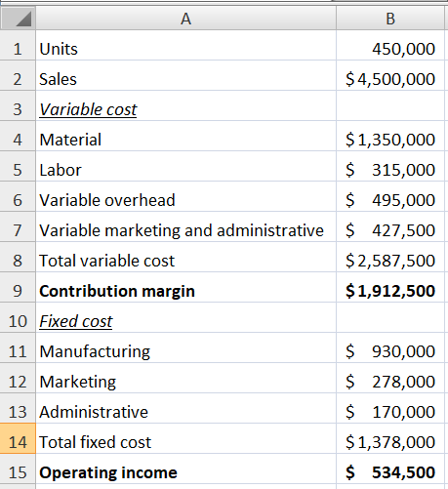Select row 12 header

pos(18,378)
